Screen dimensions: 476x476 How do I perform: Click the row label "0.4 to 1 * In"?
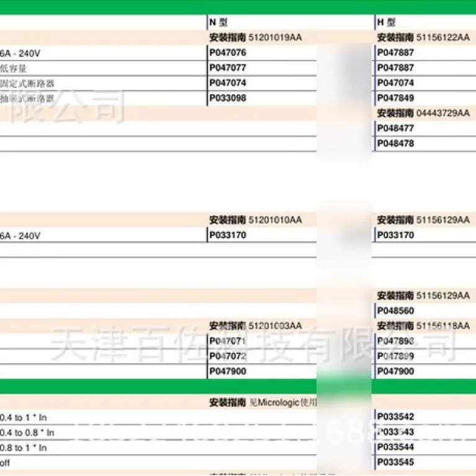point(24,418)
